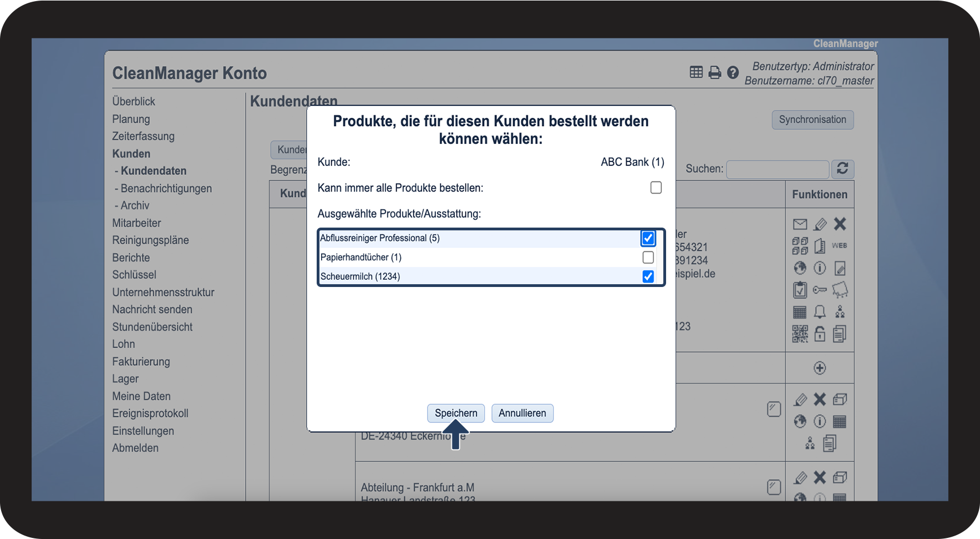Click the printer icon in header
This screenshot has width=980, height=539.
coord(715,73)
